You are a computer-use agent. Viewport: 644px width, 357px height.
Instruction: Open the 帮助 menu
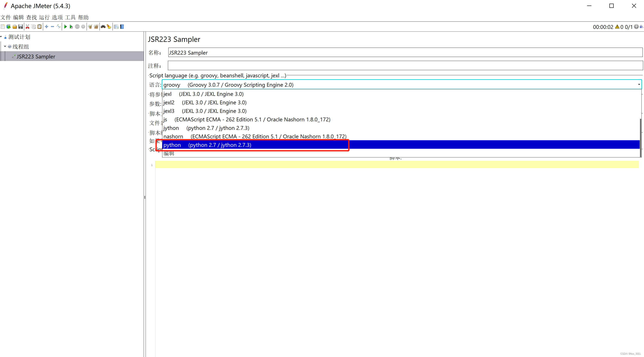point(83,17)
